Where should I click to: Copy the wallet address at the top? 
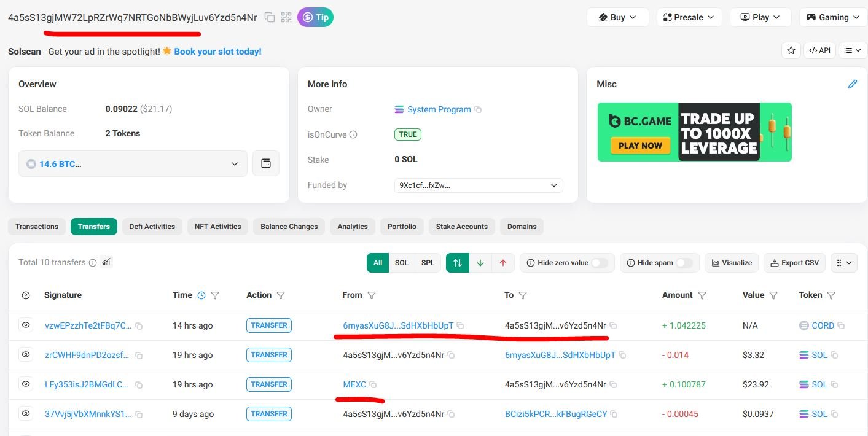click(269, 17)
